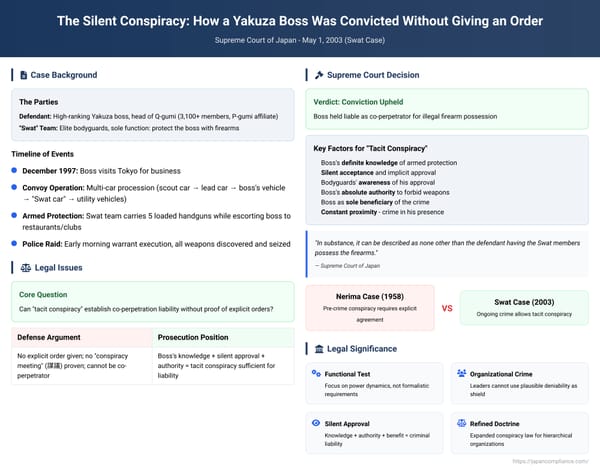Open the japancompliance.com link at bottom

point(551,462)
